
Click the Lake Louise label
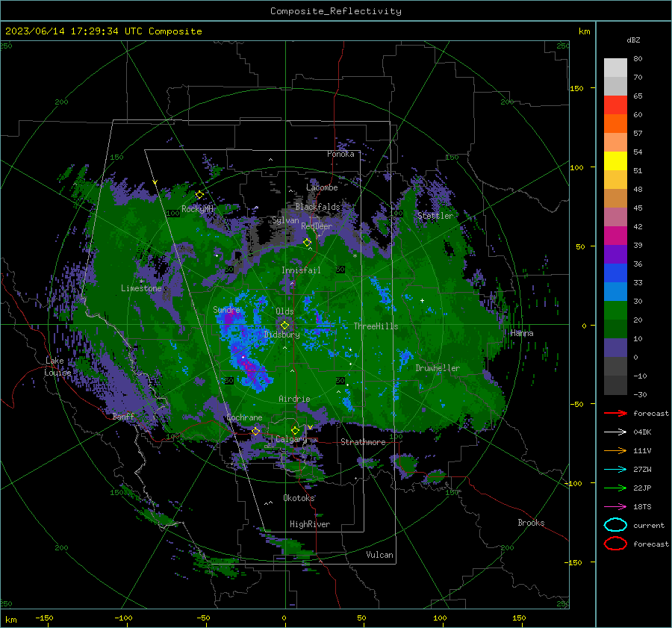click(57, 367)
